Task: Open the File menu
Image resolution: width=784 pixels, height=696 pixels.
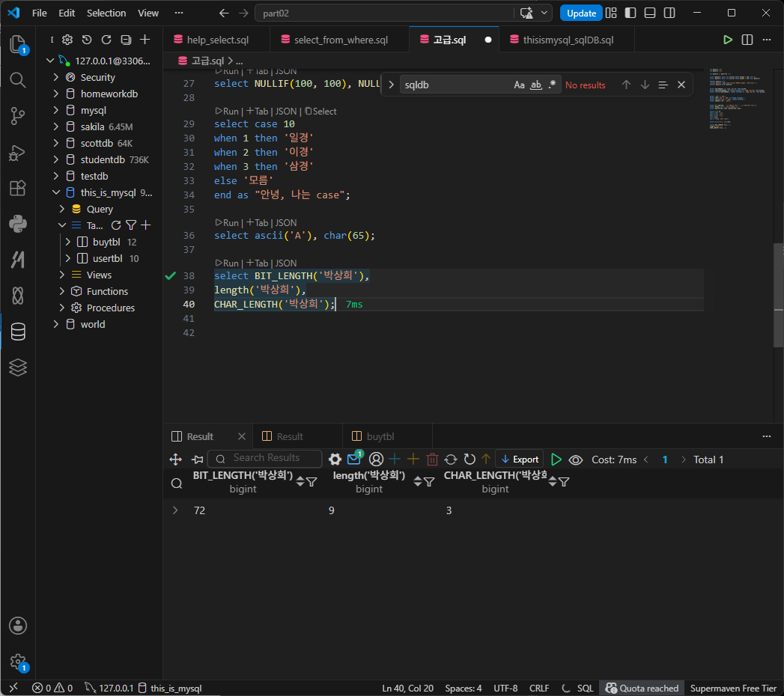Action: 39,13
